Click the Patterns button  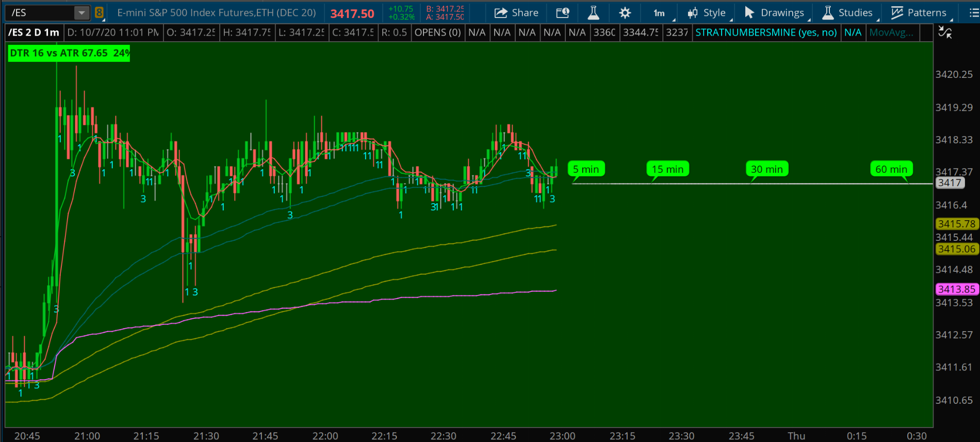[919, 13]
